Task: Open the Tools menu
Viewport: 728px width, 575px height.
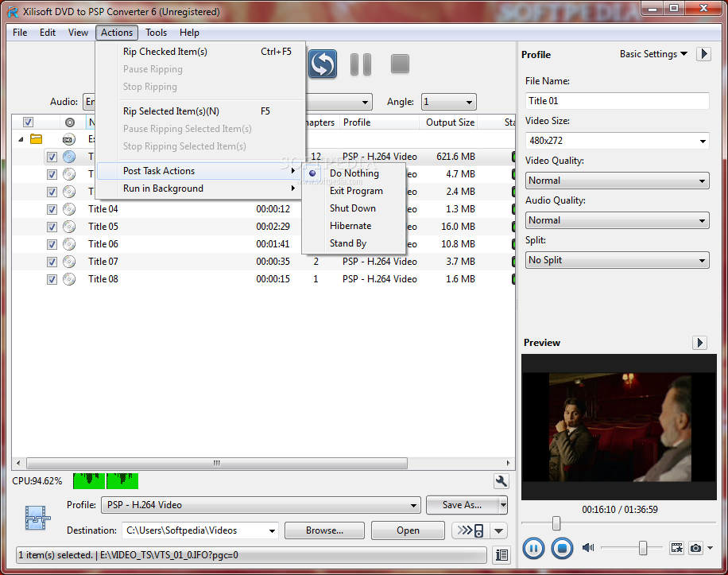Action: (156, 33)
